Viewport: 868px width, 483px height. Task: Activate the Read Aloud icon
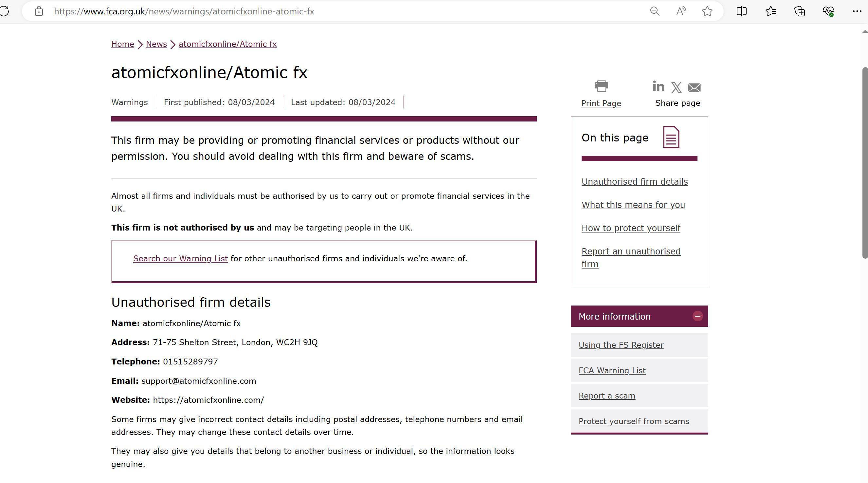[681, 11]
